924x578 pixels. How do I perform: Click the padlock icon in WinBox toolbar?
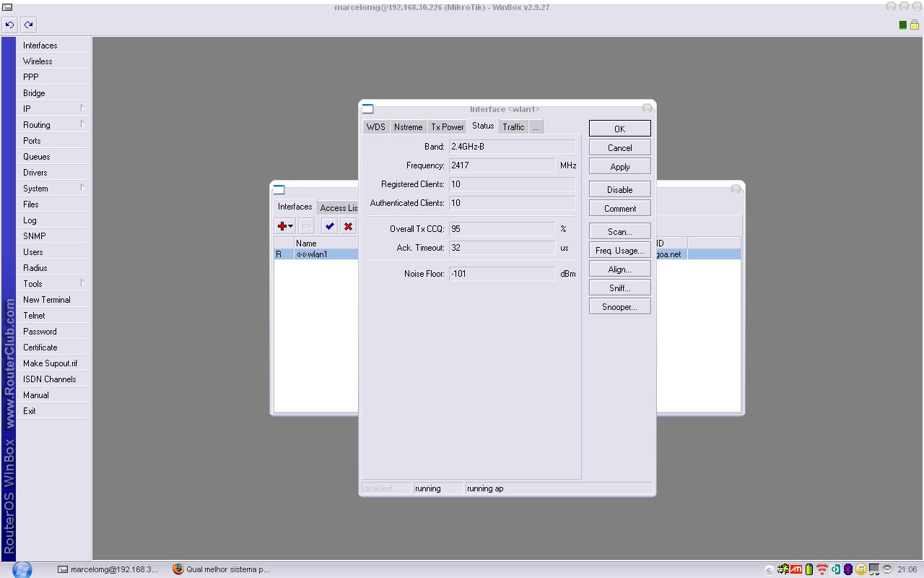click(x=914, y=25)
